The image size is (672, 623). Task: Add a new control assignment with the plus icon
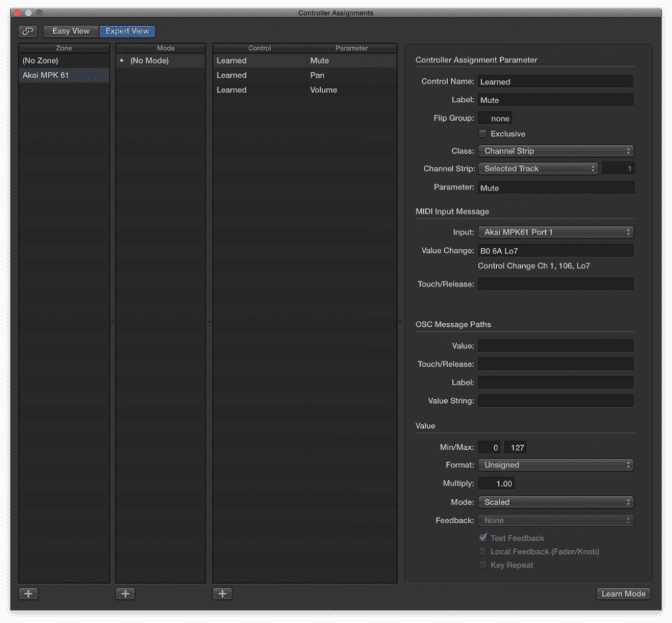click(x=222, y=593)
